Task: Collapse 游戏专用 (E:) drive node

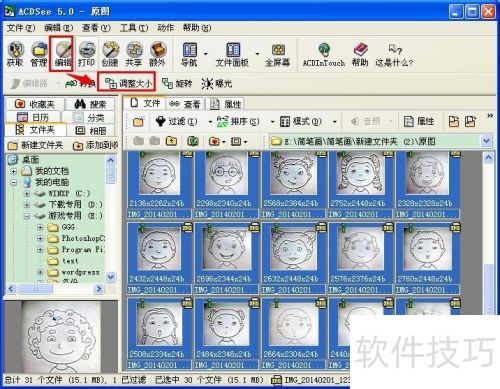Action: coord(27,216)
